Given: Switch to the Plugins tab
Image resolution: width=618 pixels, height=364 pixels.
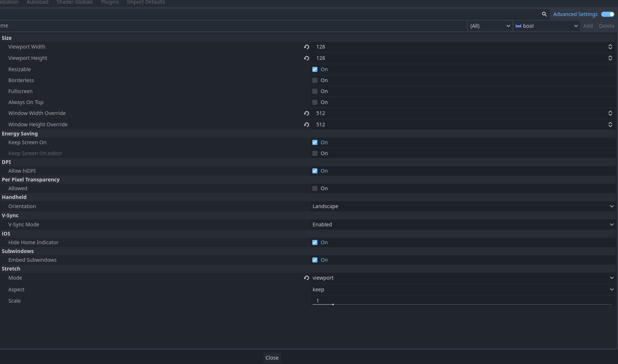Looking at the screenshot, I should tap(110, 3).
